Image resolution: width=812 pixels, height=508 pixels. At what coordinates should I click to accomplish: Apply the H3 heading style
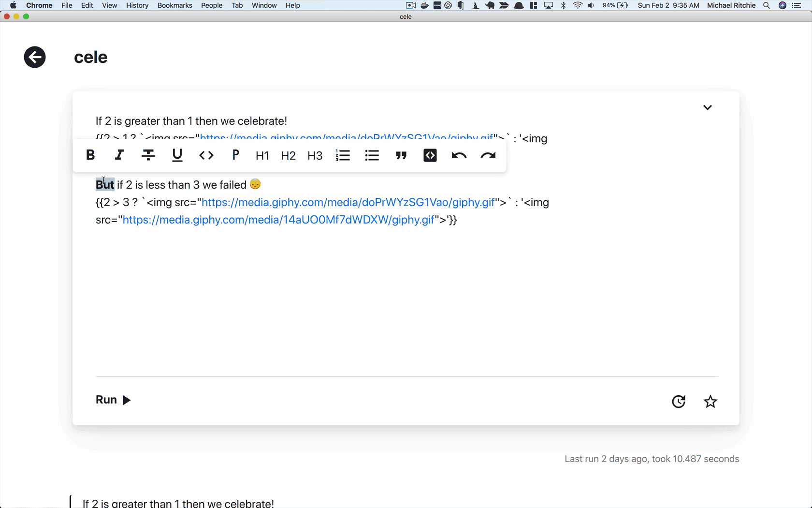click(x=315, y=156)
